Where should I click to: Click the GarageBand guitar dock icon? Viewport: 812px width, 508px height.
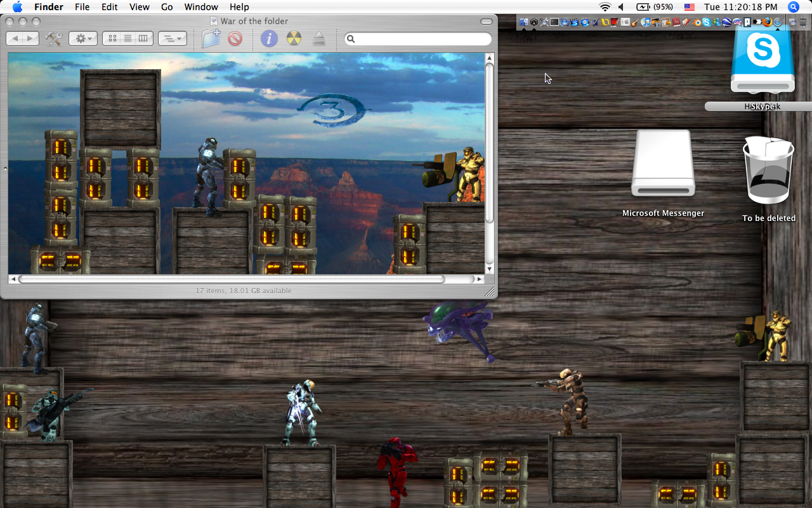(x=635, y=22)
